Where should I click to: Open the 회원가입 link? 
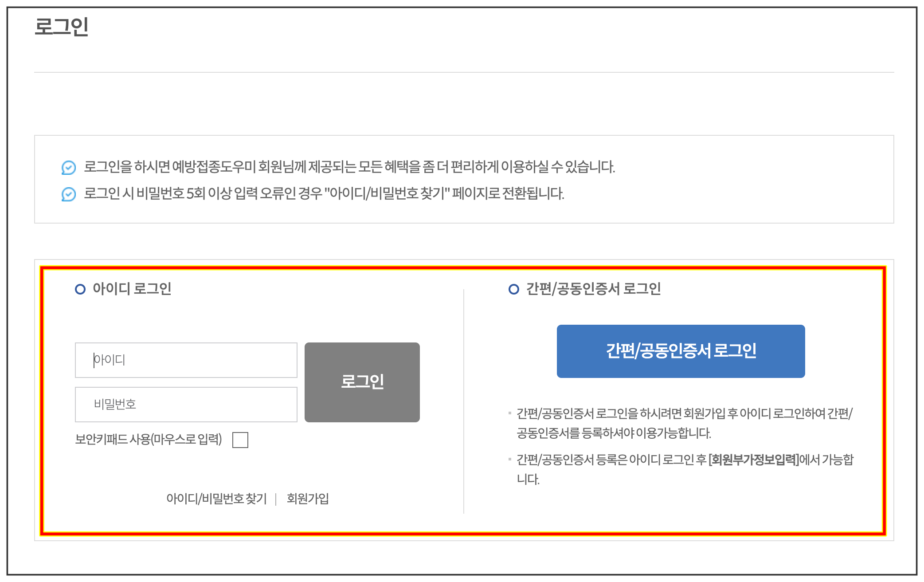coord(308,499)
